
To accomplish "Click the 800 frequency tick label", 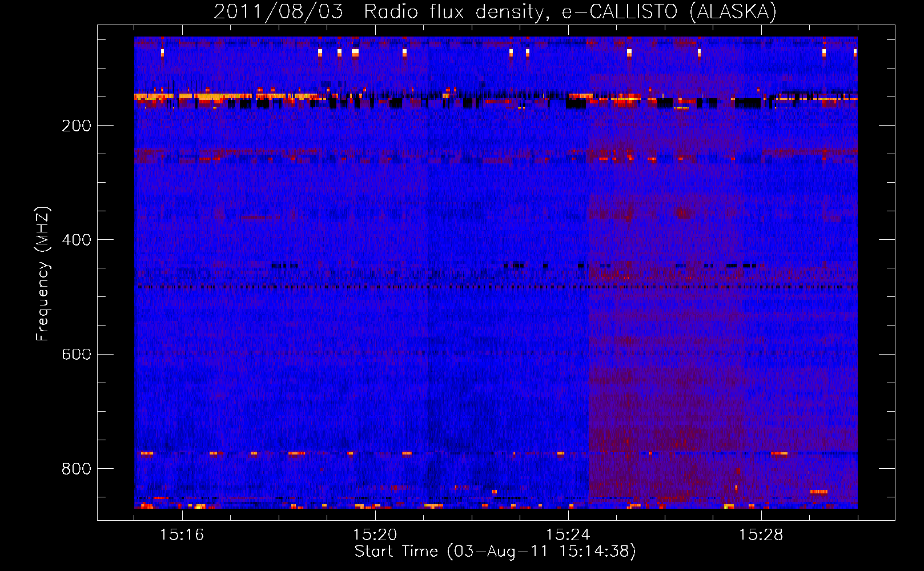I will click(x=77, y=469).
